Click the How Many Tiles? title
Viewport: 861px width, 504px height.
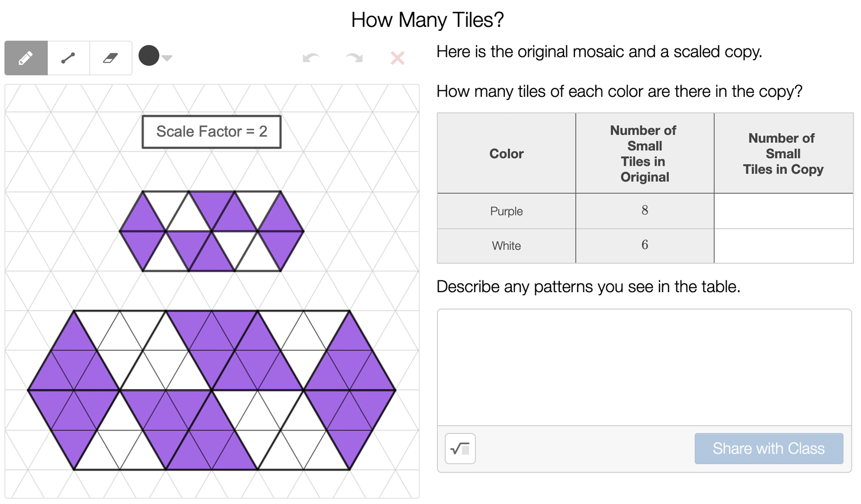[427, 20]
